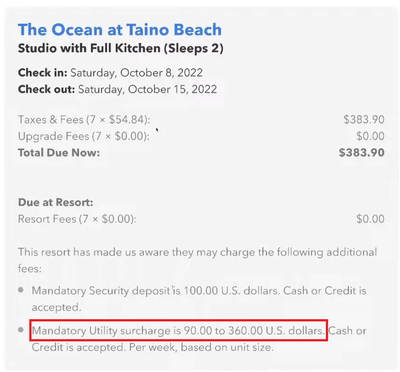Click the word accepted under Security deposit
The image size is (400, 372).
pyautogui.click(x=56, y=307)
